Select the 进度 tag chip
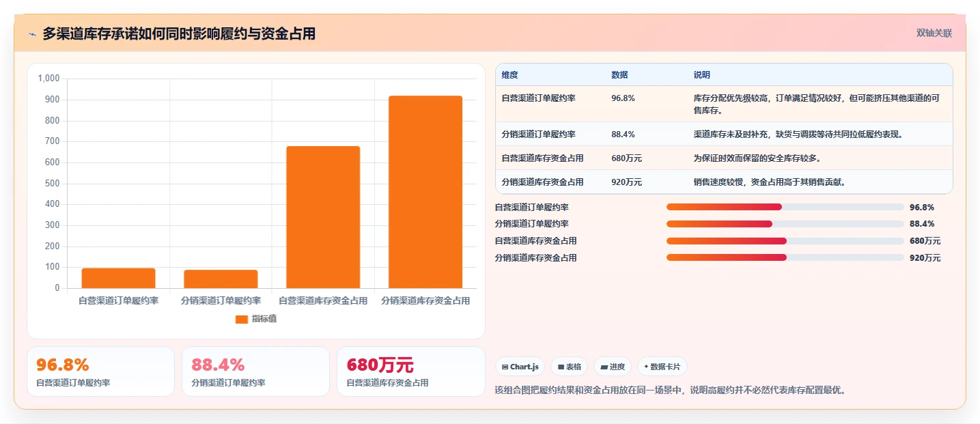 [613, 367]
